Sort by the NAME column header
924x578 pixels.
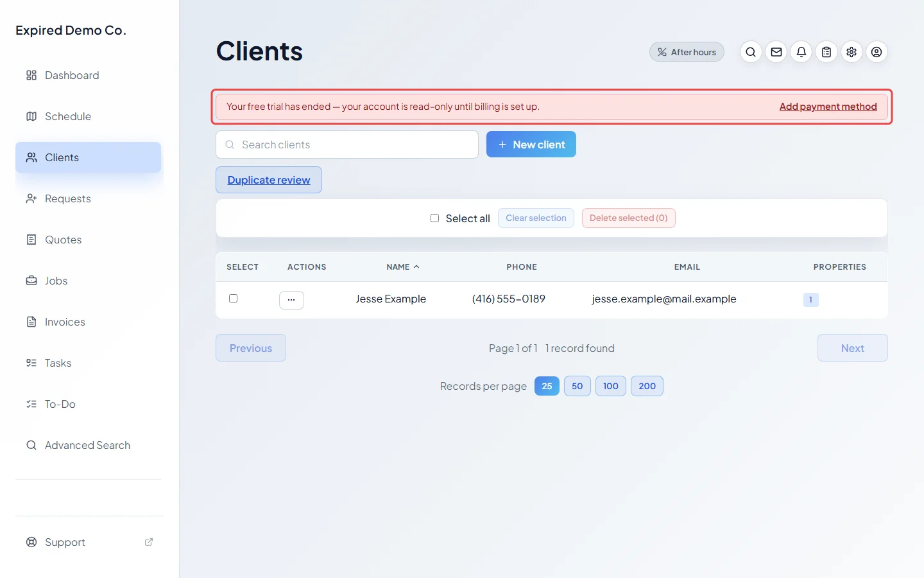coord(403,267)
